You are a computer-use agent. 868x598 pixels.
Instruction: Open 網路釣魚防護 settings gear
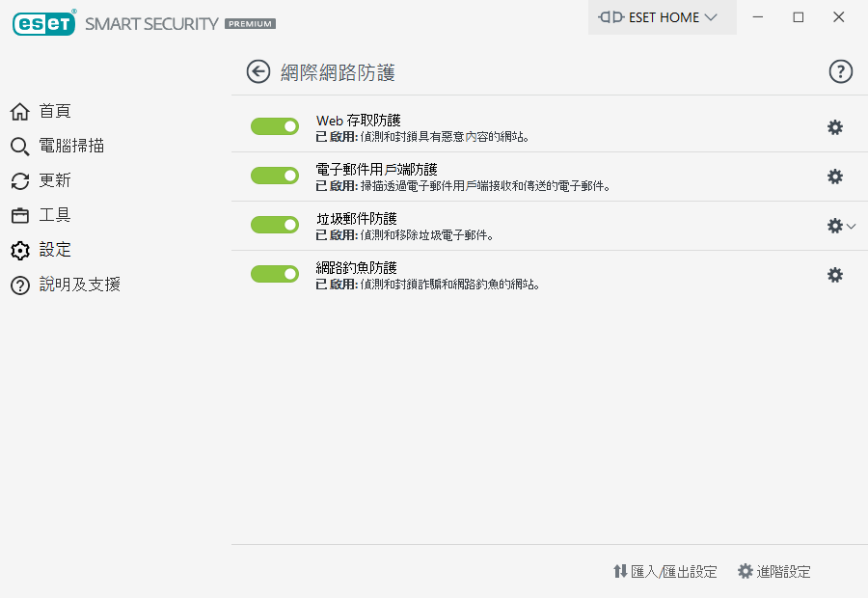click(835, 275)
